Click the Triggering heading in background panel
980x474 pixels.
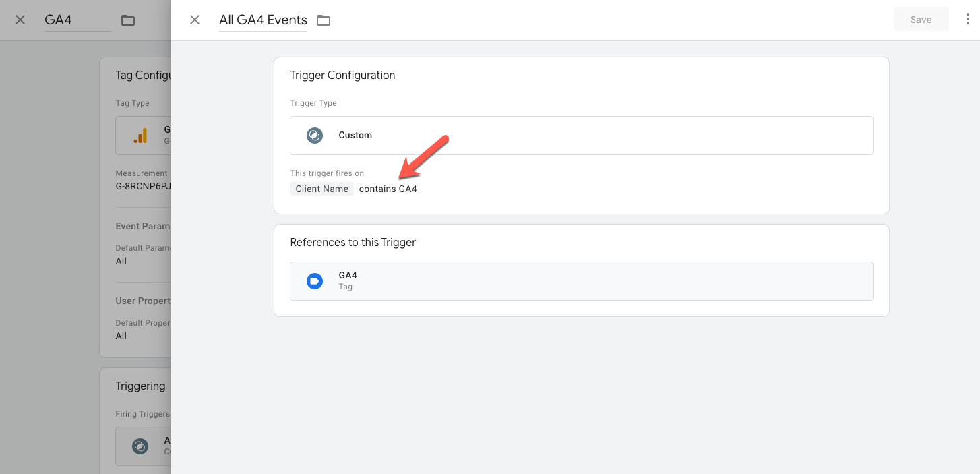click(x=140, y=386)
